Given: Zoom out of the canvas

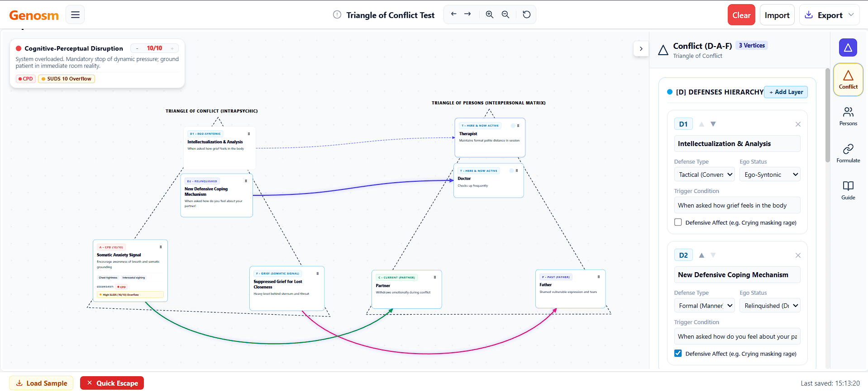Looking at the screenshot, I should pos(506,14).
